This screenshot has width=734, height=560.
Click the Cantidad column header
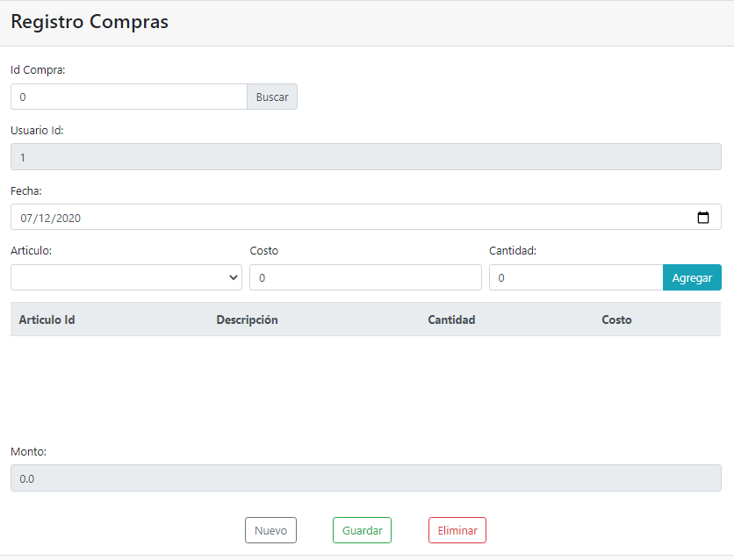451,319
